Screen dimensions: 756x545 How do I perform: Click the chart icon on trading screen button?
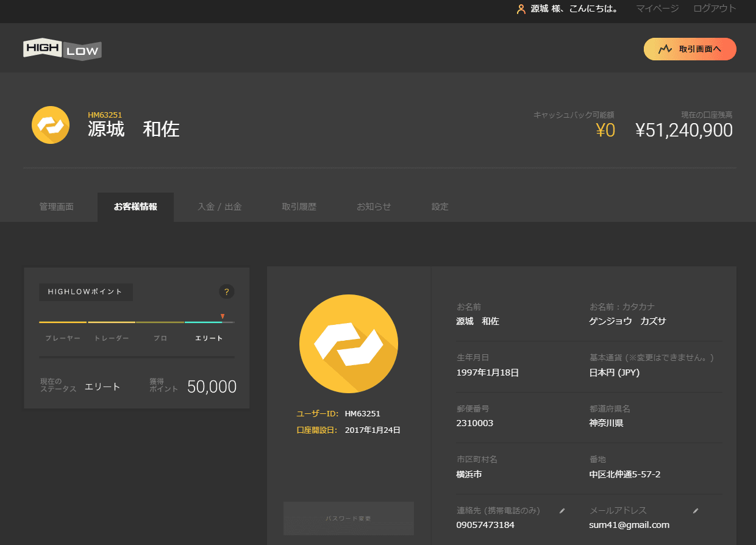[665, 49]
